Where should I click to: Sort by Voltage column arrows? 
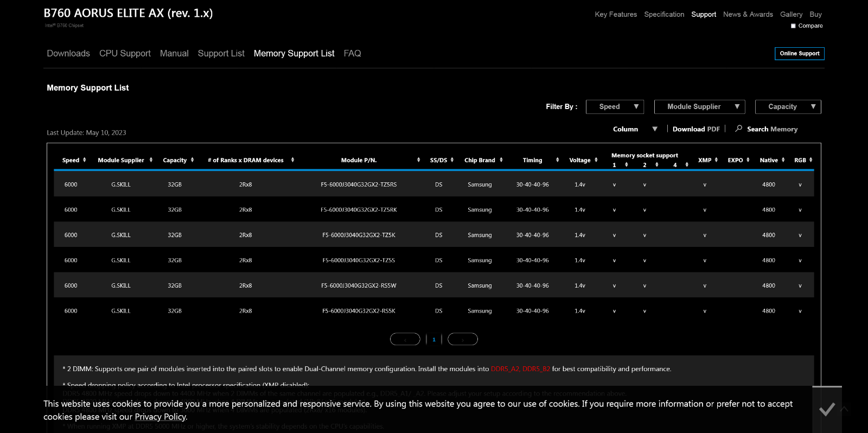point(596,160)
